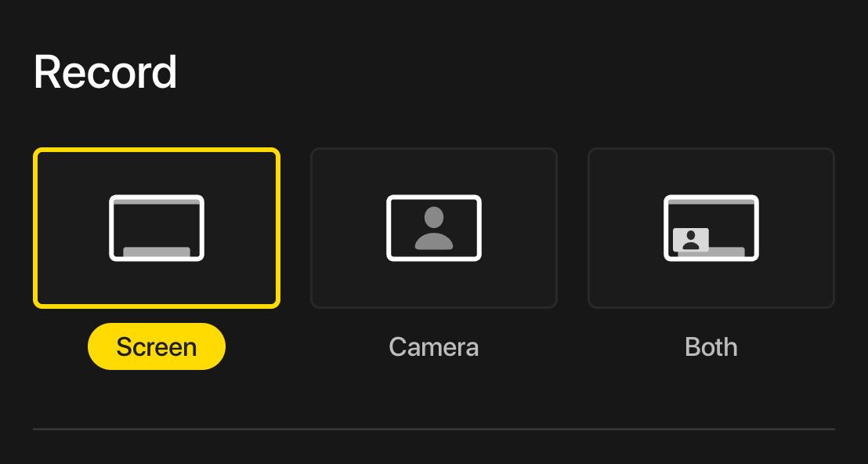The height and width of the screenshot is (464, 868).
Task: Click the gray top bar of Screen icon
Action: pyautogui.click(x=157, y=202)
